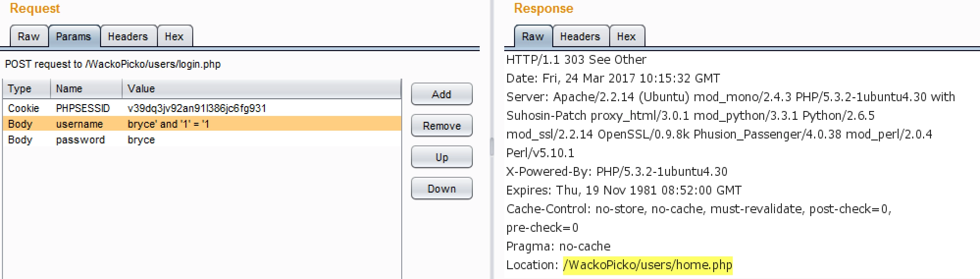Image resolution: width=980 pixels, height=279 pixels.
Task: Open the response Hex tab
Action: [x=626, y=37]
